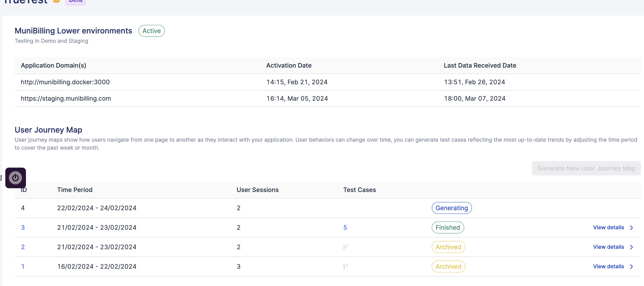
Task: Click the Generating status badge
Action: click(x=451, y=208)
